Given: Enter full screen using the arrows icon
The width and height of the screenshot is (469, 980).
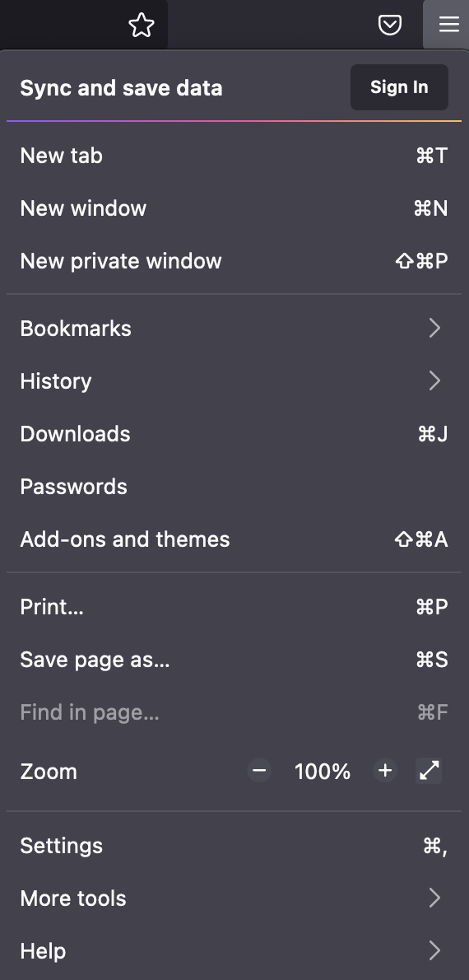Looking at the screenshot, I should 429,771.
